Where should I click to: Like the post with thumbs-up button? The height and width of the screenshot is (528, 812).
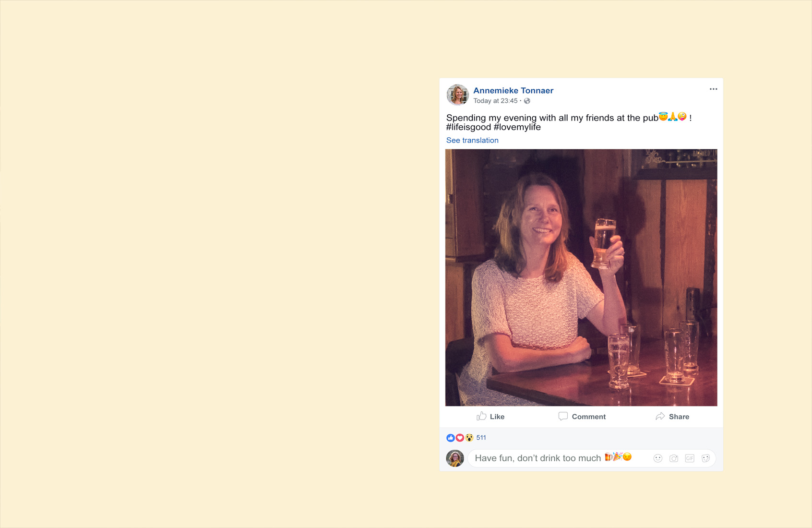click(x=490, y=417)
